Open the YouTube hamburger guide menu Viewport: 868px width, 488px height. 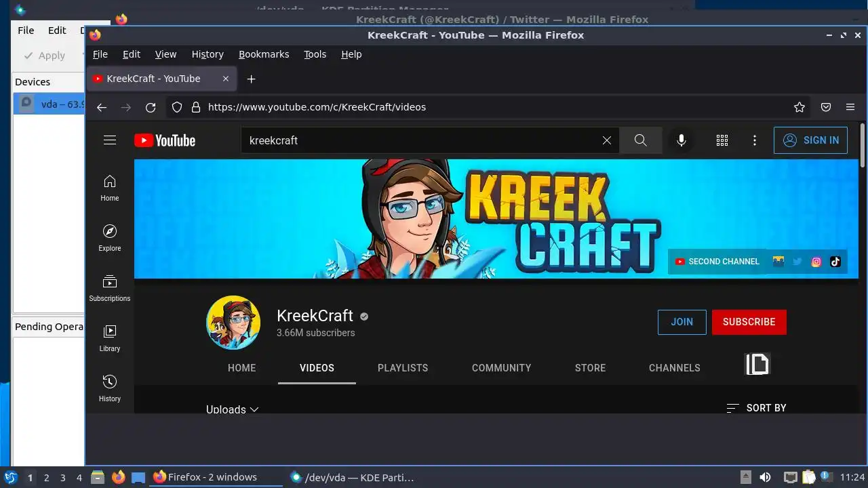pyautogui.click(x=110, y=140)
